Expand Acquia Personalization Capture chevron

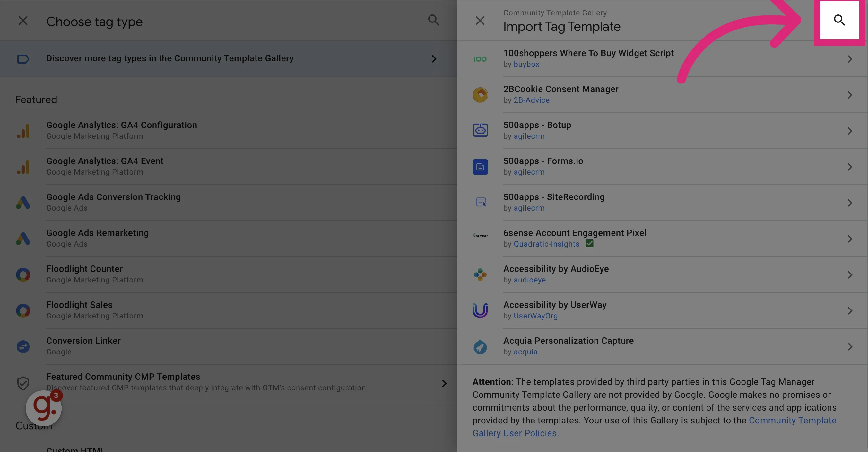point(850,346)
